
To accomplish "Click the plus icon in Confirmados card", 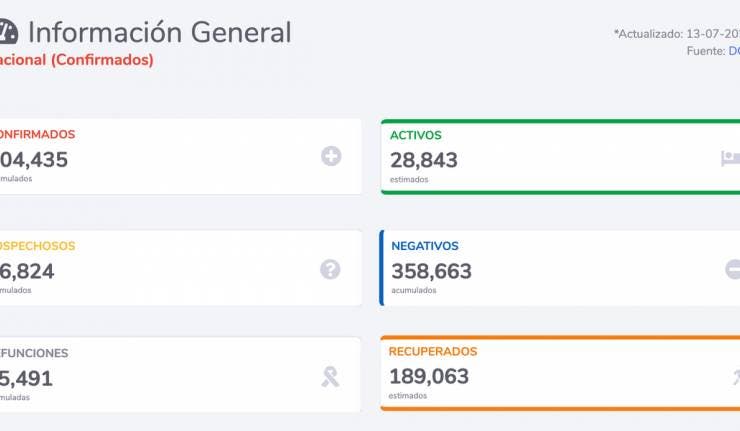I will point(331,156).
